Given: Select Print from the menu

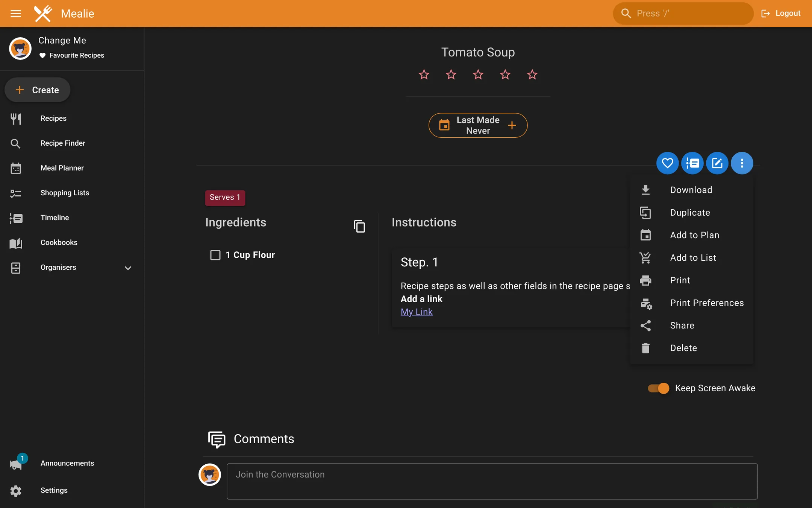Looking at the screenshot, I should click(692, 280).
